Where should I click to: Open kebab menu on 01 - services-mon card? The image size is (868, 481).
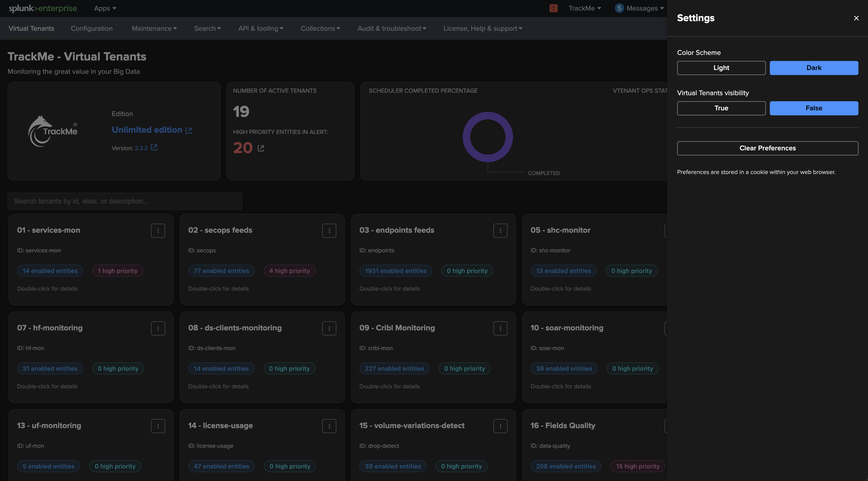[x=158, y=231]
